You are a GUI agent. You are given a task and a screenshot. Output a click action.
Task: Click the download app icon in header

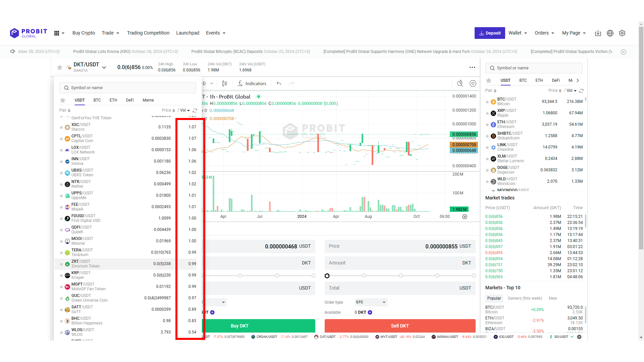click(598, 33)
